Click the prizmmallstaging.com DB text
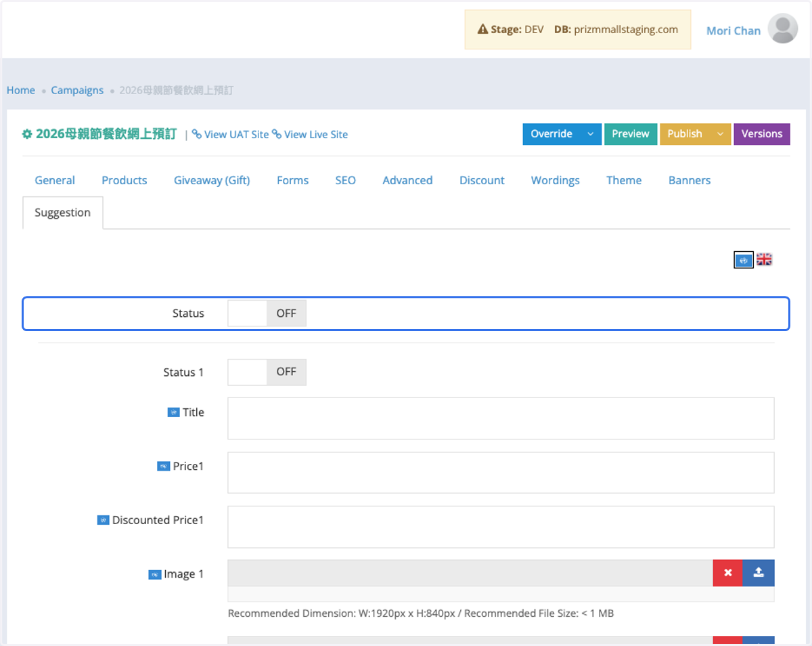 pos(625,30)
